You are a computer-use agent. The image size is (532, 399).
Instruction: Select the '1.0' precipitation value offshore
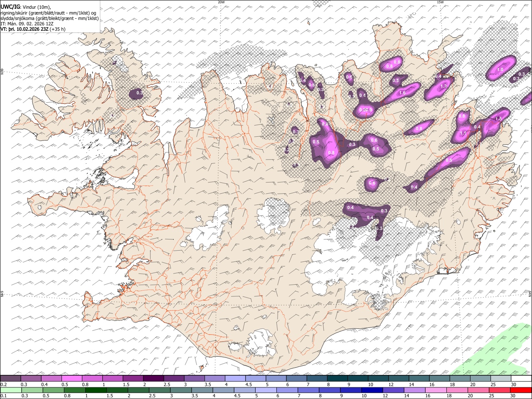coord(500,70)
